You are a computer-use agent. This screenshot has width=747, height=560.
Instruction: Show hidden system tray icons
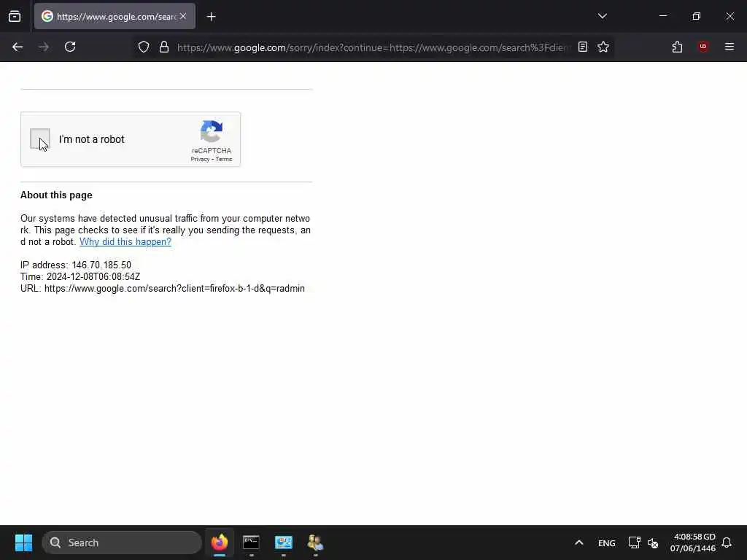578,542
